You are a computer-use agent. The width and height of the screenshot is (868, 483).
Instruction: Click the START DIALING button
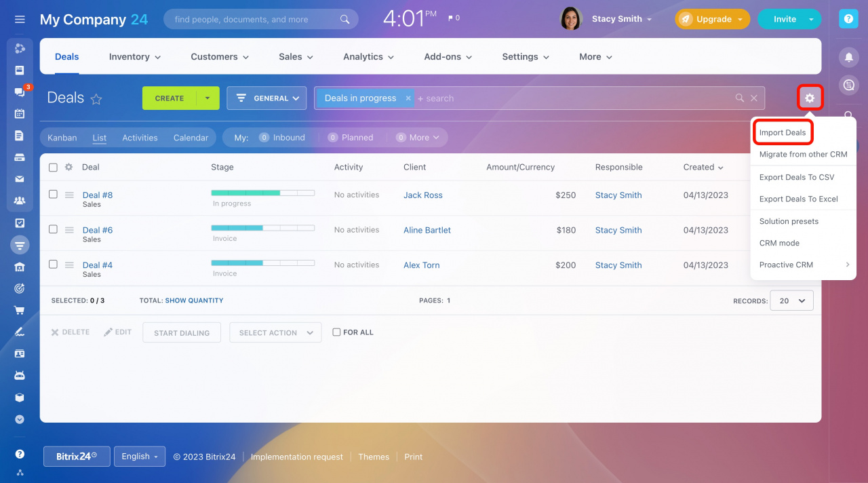pos(181,332)
